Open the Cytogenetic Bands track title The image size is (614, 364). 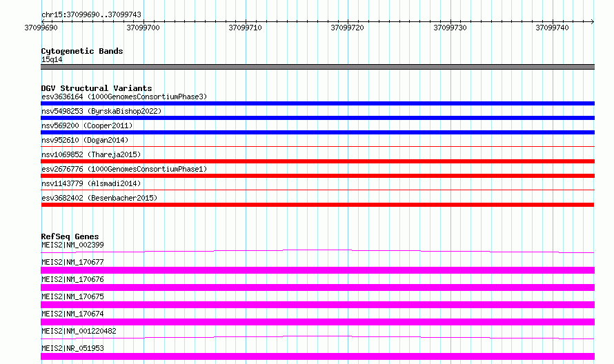point(82,51)
